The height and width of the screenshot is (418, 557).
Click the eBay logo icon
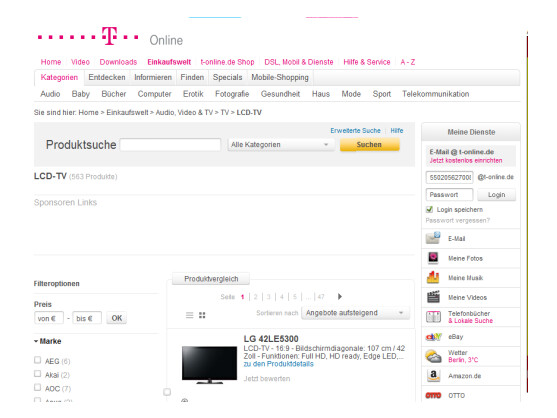click(x=433, y=336)
